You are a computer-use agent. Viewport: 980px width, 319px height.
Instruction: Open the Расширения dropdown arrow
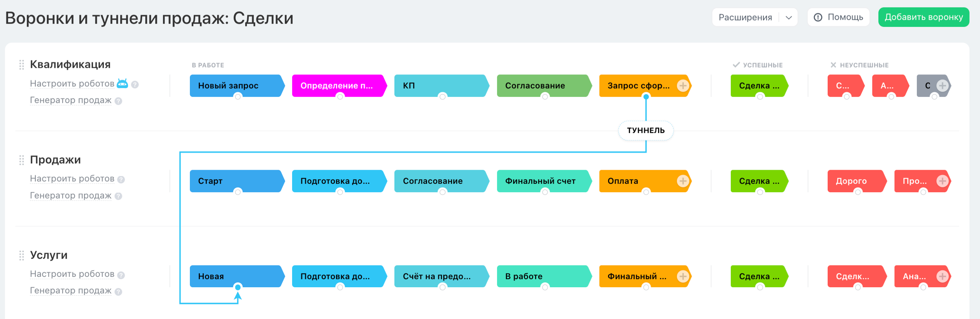pos(789,17)
